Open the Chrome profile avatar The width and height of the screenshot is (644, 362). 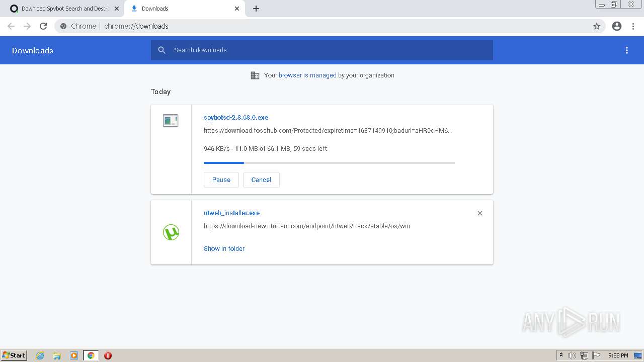(617, 26)
